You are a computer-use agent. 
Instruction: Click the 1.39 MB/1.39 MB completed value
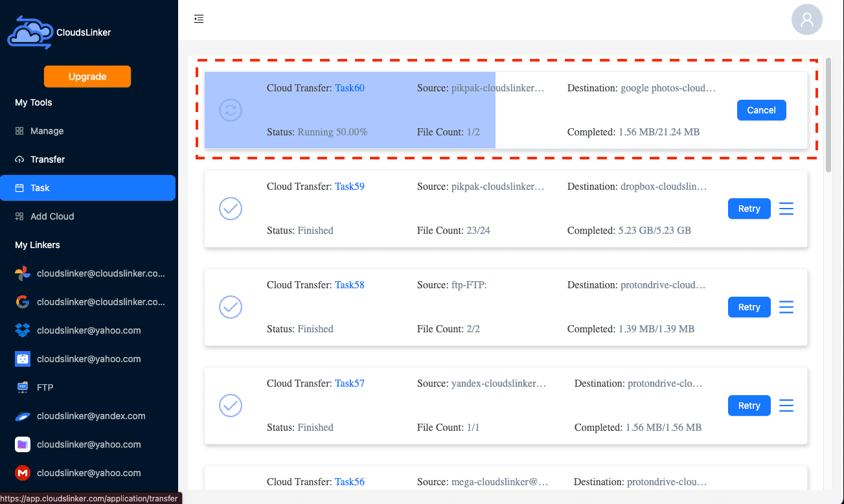[656, 329]
